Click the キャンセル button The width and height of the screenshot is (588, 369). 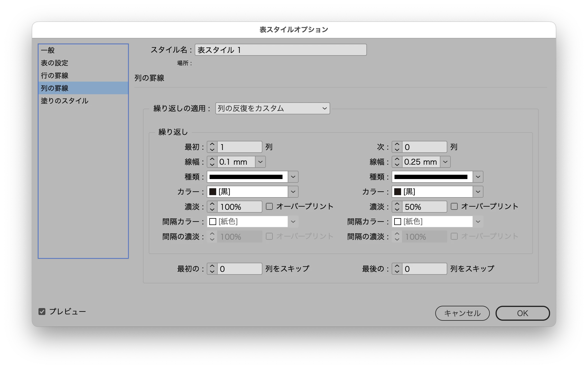(462, 313)
